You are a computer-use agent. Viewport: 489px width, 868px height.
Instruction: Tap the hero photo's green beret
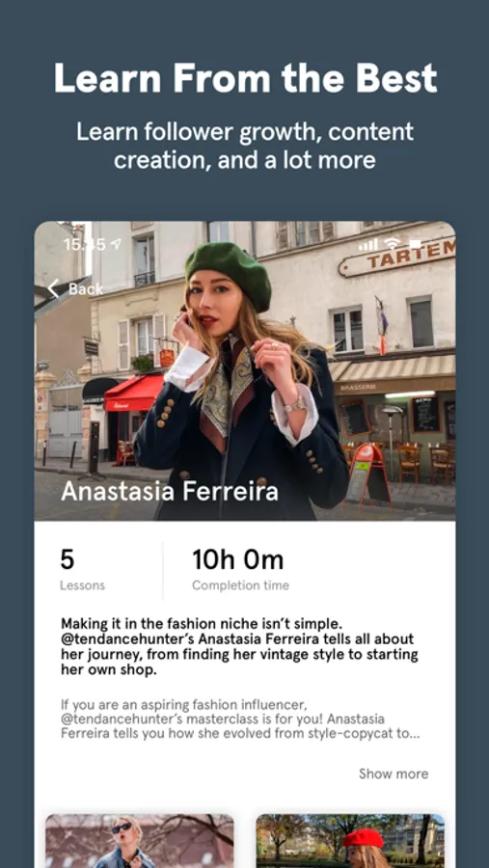(228, 274)
